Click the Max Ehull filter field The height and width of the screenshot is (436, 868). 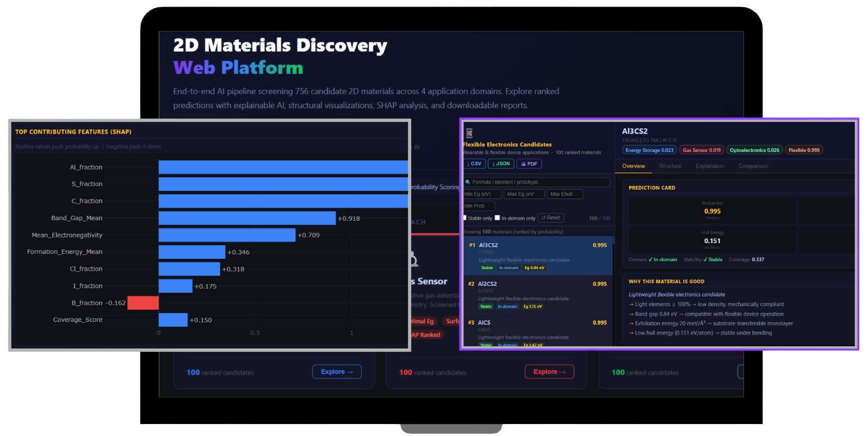565,194
